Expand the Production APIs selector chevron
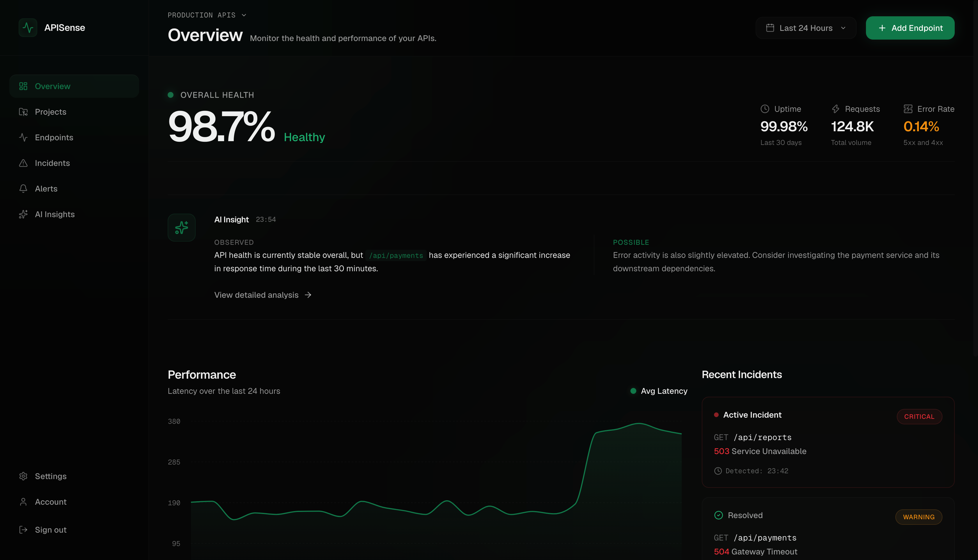 tap(244, 15)
